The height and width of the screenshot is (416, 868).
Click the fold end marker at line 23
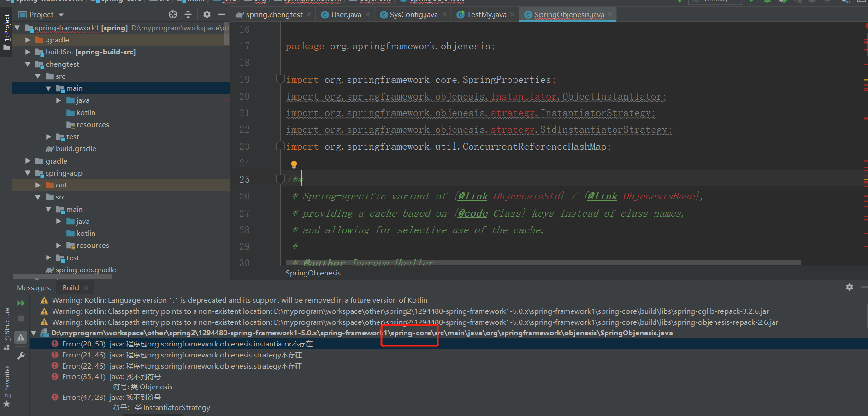pyautogui.click(x=280, y=146)
